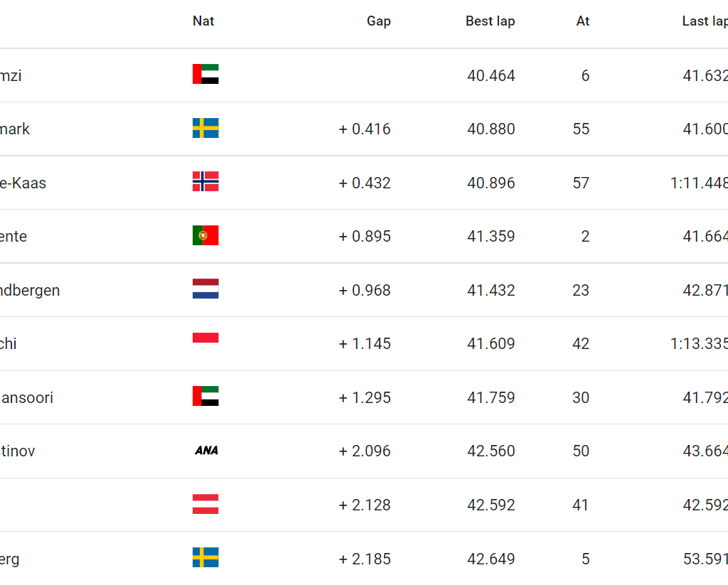Viewport: 728px width, 585px height.
Task: Click the UAE flag in ansoori row
Action: click(205, 396)
